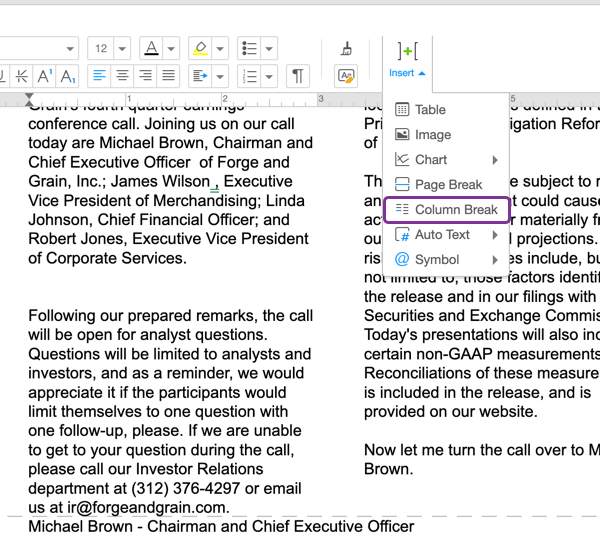Select Column Break from Insert menu

pyautogui.click(x=447, y=209)
